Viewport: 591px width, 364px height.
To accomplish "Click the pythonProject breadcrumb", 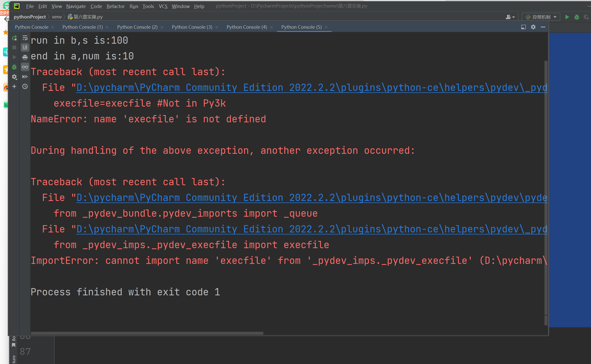I will point(29,17).
